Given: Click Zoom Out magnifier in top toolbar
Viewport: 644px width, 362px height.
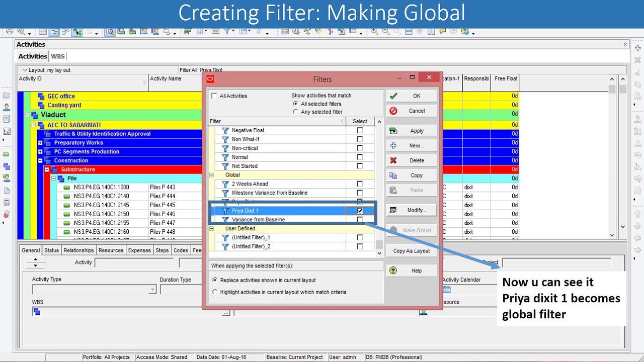Looking at the screenshot, I should click(386, 32).
